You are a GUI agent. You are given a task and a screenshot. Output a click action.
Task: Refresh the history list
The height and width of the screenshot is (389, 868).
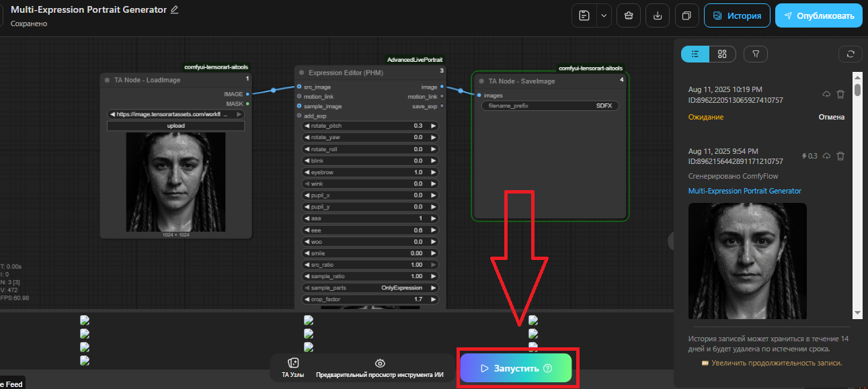point(851,54)
